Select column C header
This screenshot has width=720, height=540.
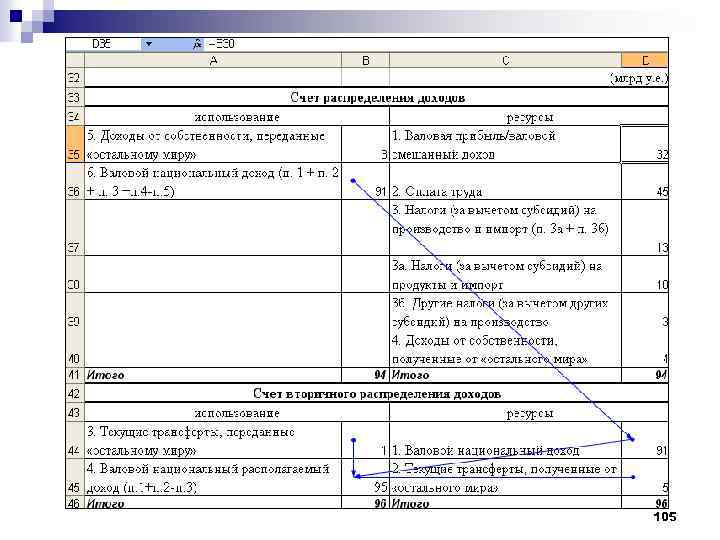click(x=505, y=60)
